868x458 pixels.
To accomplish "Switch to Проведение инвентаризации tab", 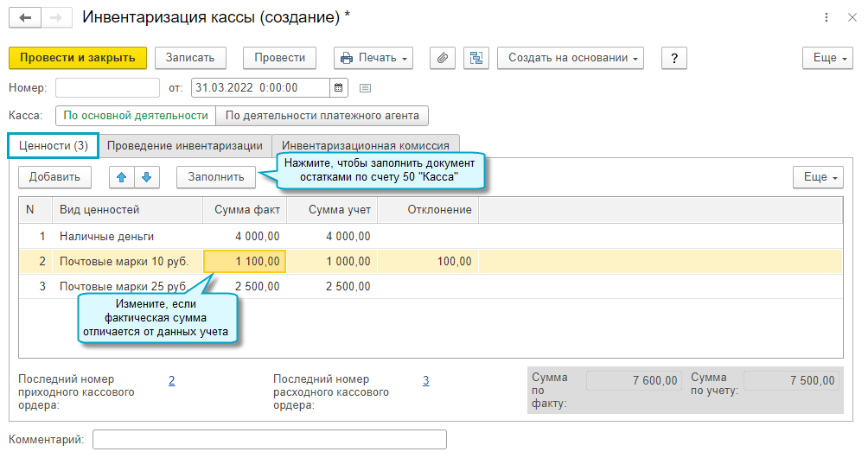I will pos(185,145).
